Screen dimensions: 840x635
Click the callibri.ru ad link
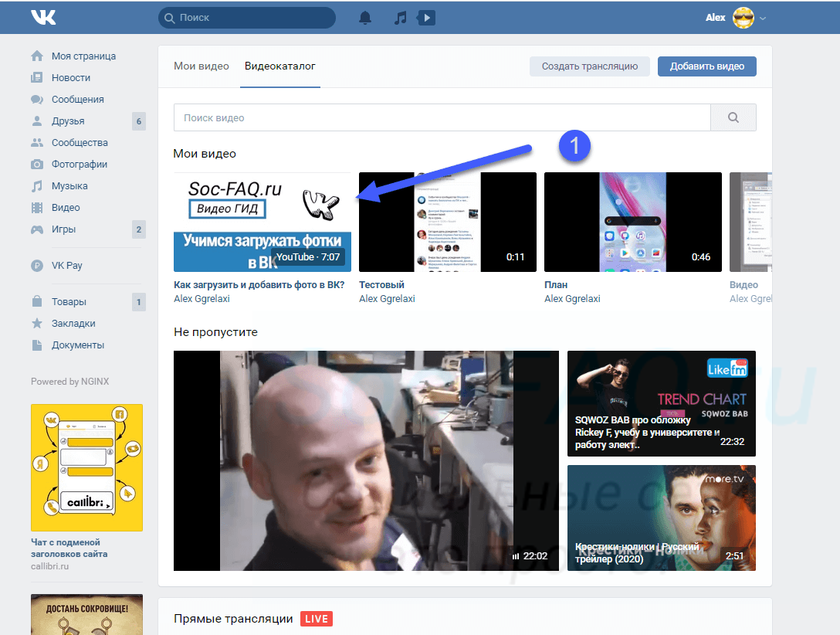tap(49, 566)
